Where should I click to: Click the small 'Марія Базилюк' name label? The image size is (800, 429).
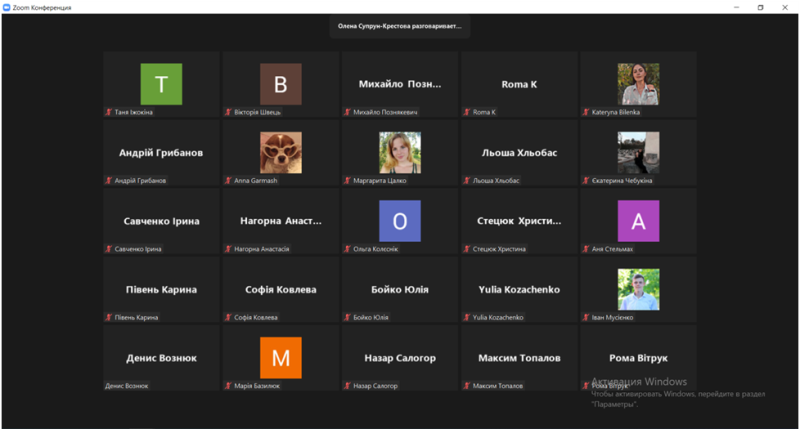[257, 386]
